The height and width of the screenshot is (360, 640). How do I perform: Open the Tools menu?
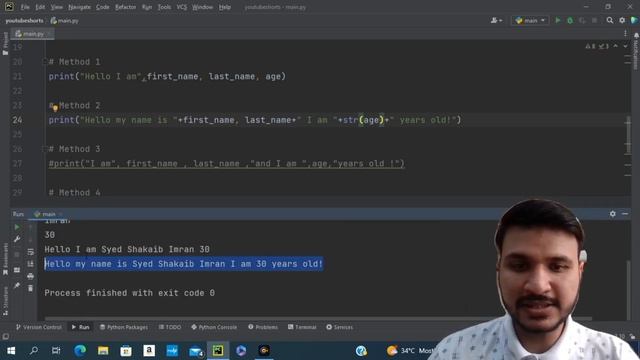(x=164, y=7)
